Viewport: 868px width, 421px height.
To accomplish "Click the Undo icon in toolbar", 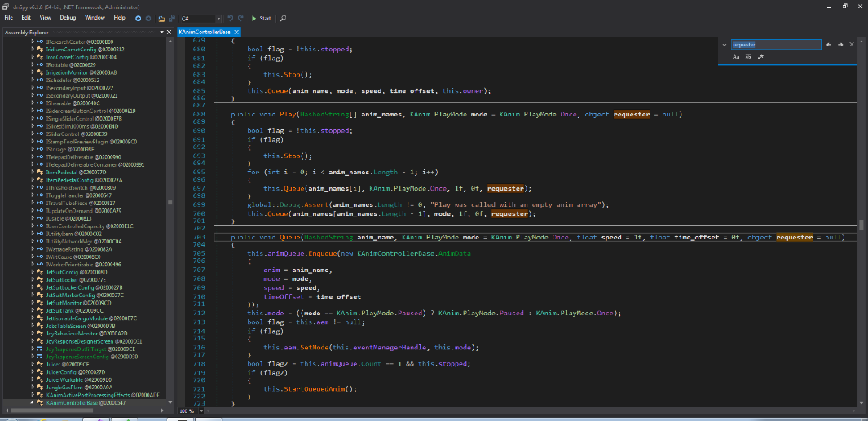I will pos(230,18).
